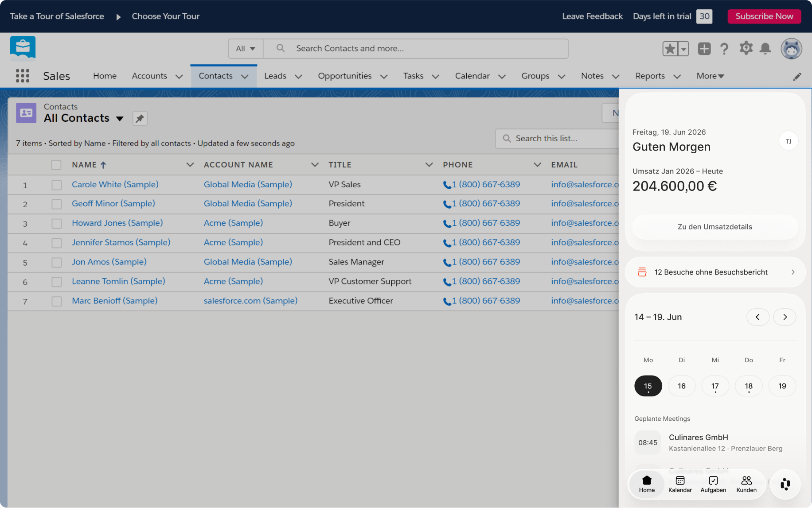Open the Setup gear icon
The height and width of the screenshot is (508, 812).
tap(746, 48)
